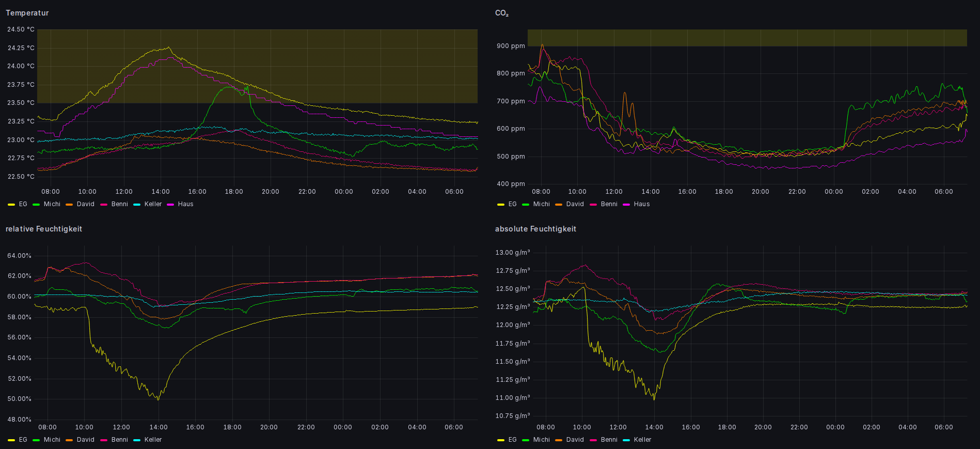
Task: Open the CO₂ panel title menu
Action: point(501,13)
